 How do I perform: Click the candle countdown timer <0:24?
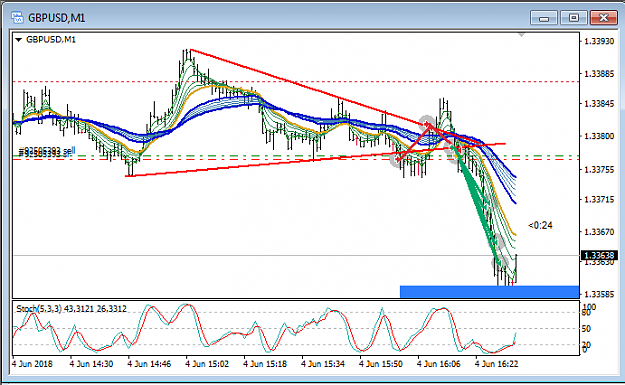click(540, 226)
